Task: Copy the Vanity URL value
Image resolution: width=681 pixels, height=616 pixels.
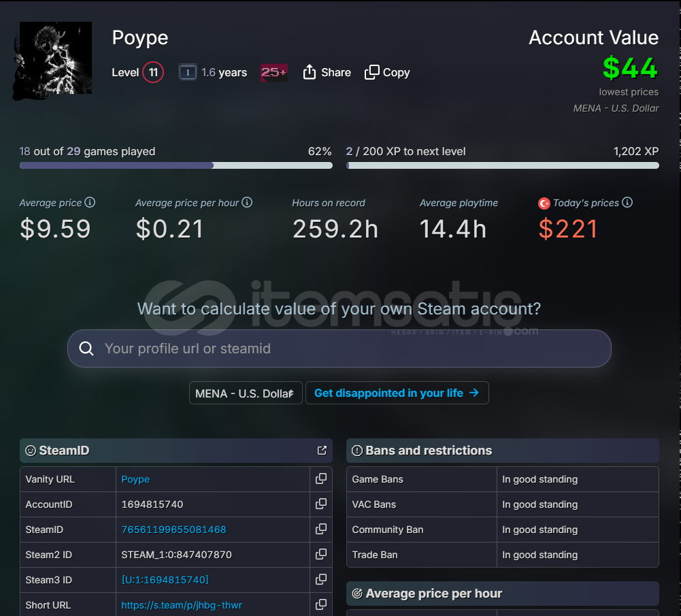Action: pyautogui.click(x=321, y=479)
